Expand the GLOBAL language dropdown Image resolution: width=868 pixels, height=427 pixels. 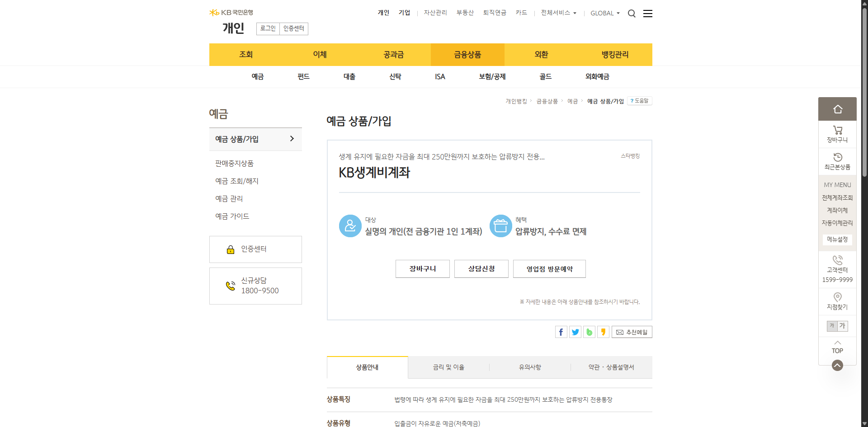point(605,13)
